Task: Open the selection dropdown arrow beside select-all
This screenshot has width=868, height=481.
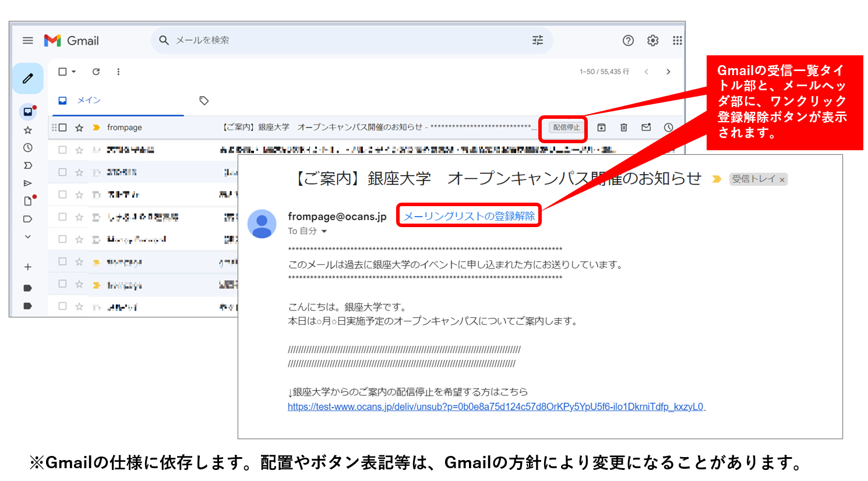Action: [74, 72]
